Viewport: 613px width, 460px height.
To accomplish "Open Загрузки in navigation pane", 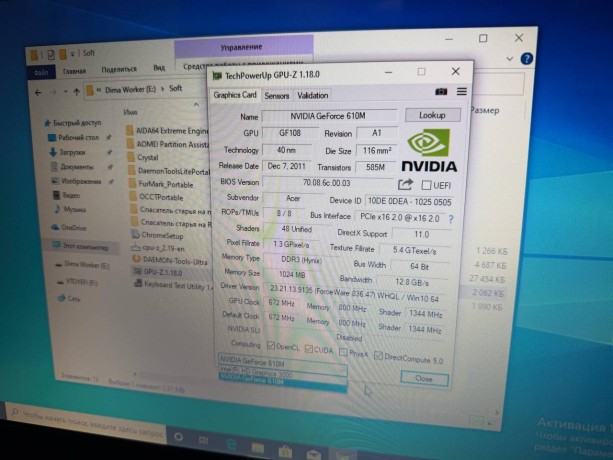I will point(68,152).
